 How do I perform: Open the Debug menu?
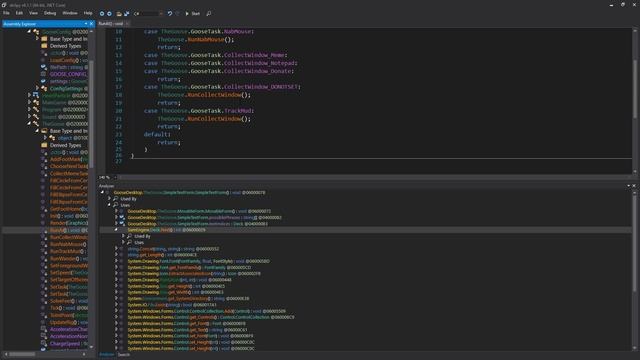click(50, 13)
